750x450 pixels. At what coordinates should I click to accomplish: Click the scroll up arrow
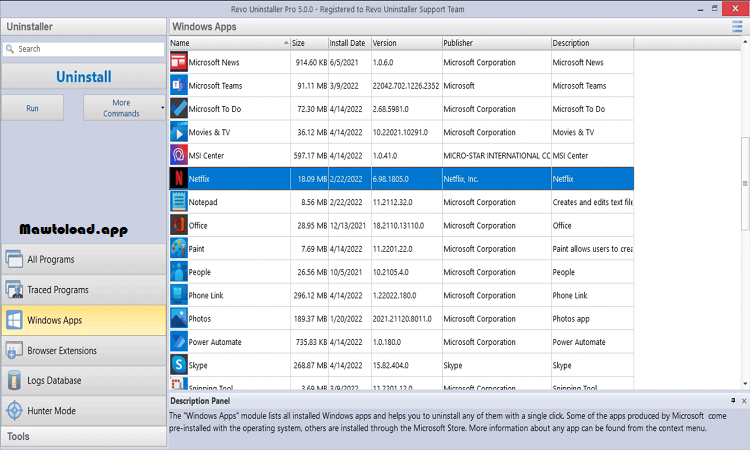[x=745, y=42]
